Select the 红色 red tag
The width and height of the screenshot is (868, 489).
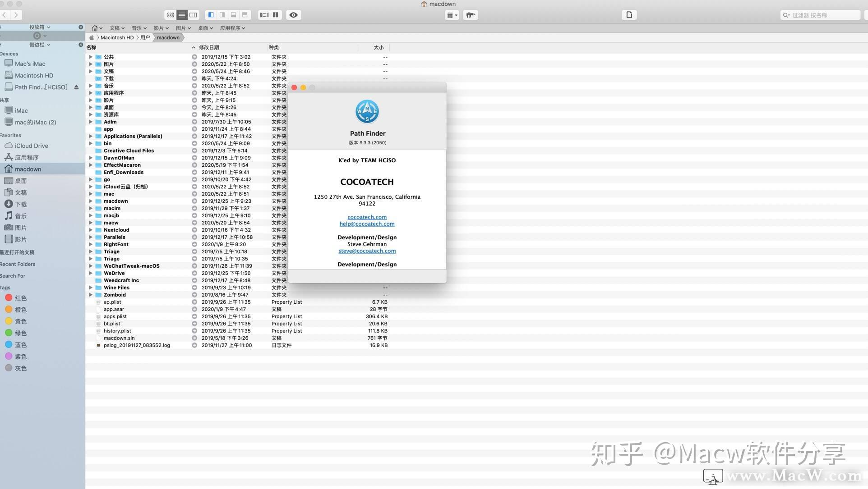pyautogui.click(x=19, y=298)
